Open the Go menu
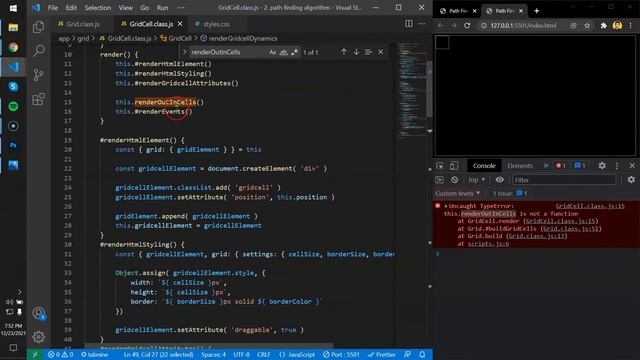 click(144, 8)
